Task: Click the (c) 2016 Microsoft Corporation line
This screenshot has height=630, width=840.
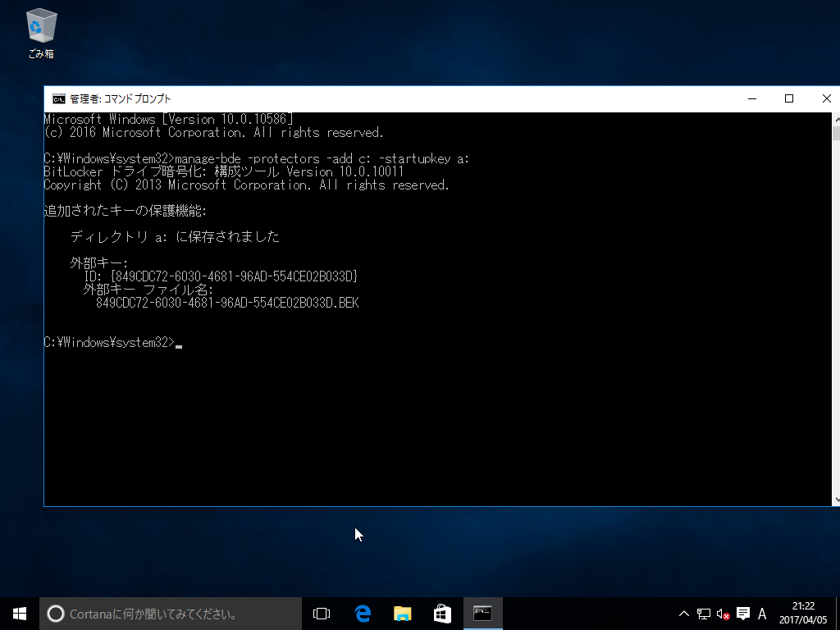Action: coord(214,132)
